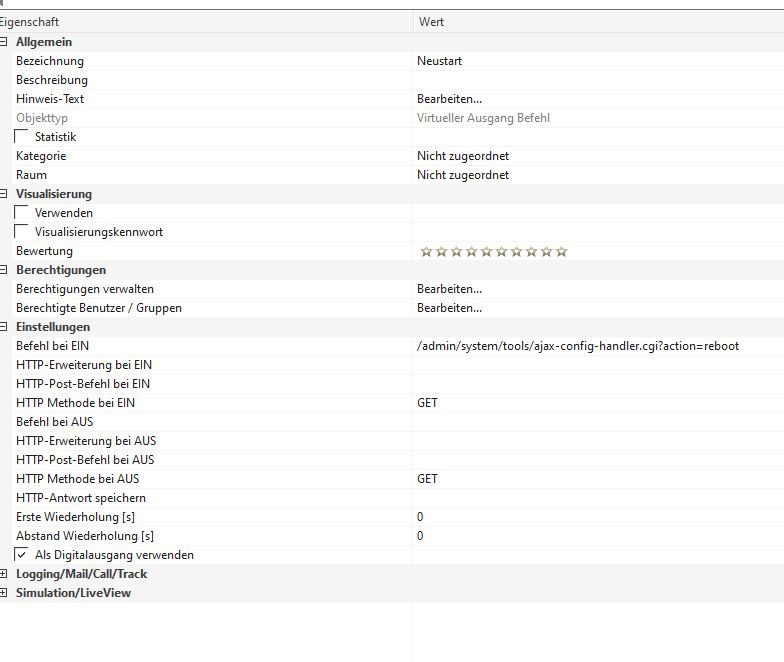This screenshot has height=662, width=784.
Task: Select the Bezeichnung value Neustart
Action: coord(439,61)
